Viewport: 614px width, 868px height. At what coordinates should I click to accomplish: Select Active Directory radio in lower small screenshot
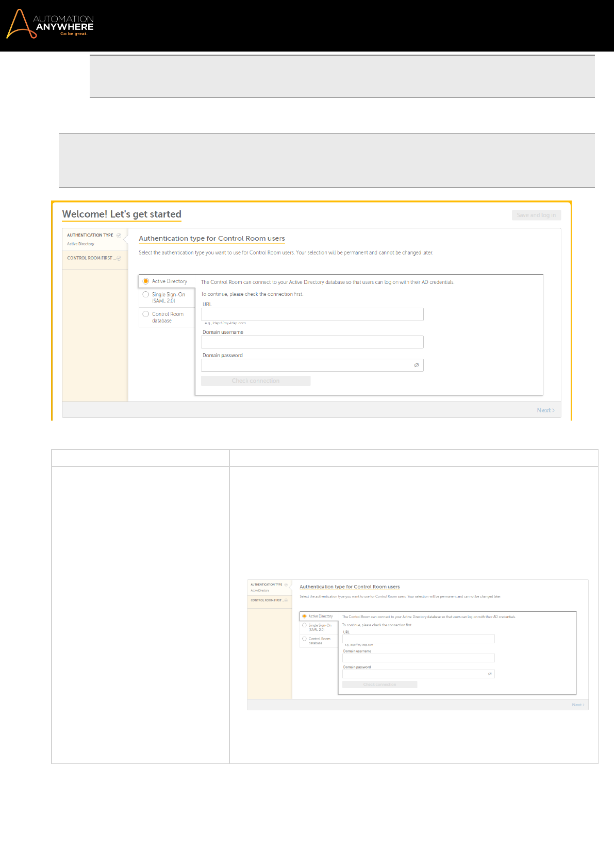point(304,616)
